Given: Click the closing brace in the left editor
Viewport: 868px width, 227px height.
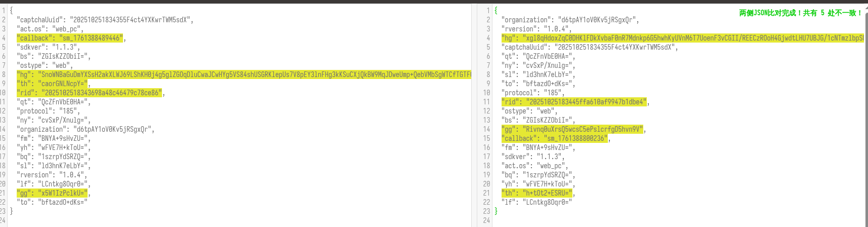Looking at the screenshot, I should coord(11,211).
